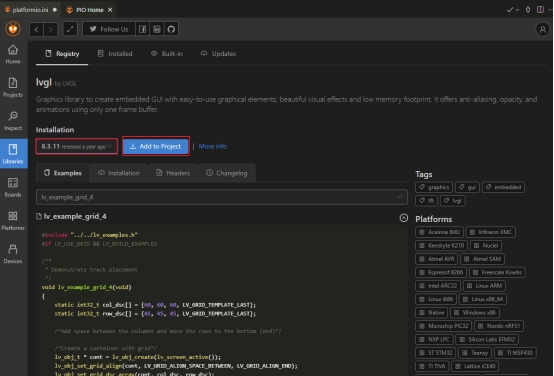Select the Silicon Labs EFM32 platform
The image size is (554, 376).
[487, 339]
